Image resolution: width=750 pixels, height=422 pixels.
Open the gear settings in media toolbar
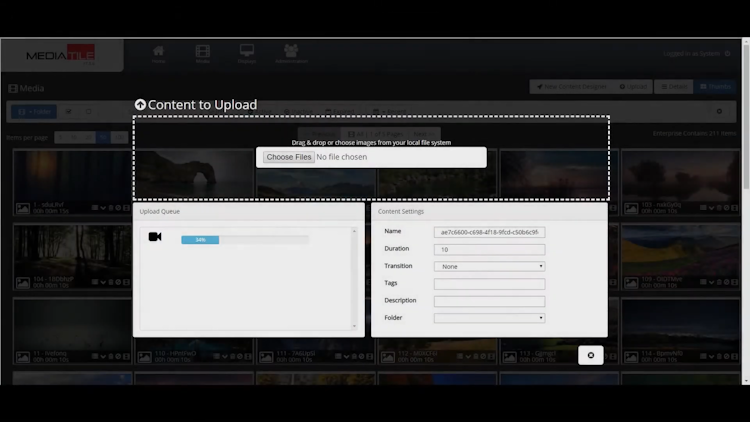(719, 111)
